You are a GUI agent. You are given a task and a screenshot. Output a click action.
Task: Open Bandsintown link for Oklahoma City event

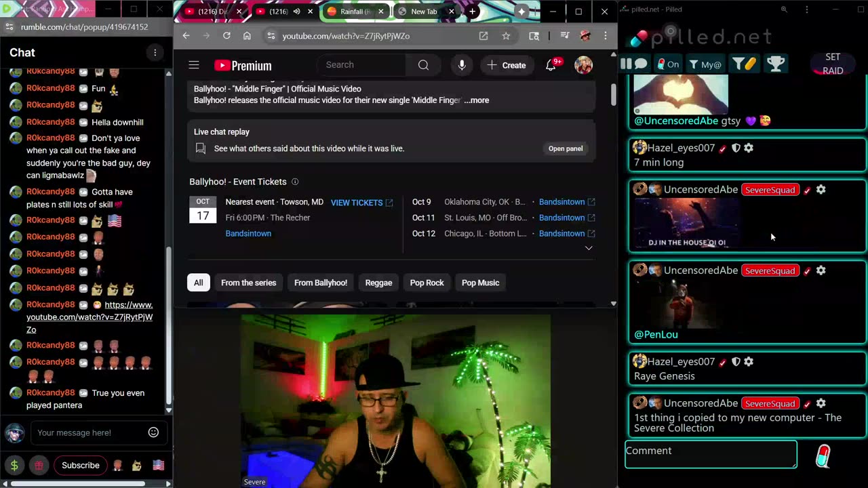point(567,202)
